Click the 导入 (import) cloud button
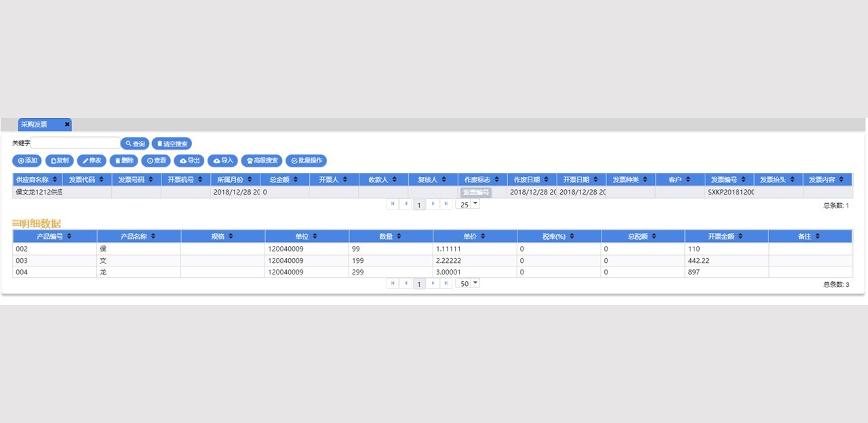The width and height of the screenshot is (868, 423). coord(222,161)
